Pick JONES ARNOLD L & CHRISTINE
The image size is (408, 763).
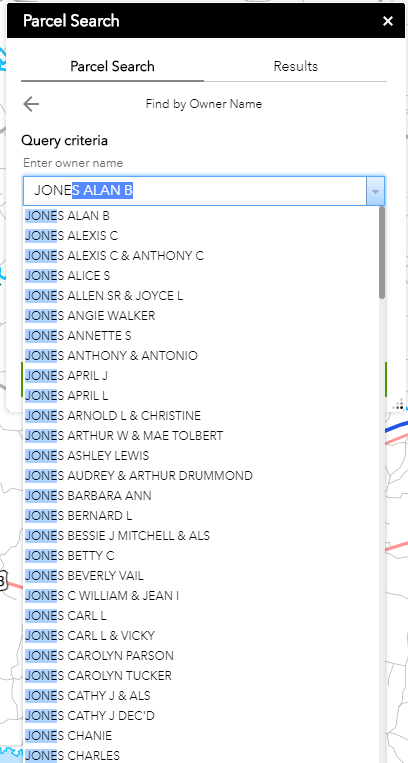pyautogui.click(x=201, y=416)
